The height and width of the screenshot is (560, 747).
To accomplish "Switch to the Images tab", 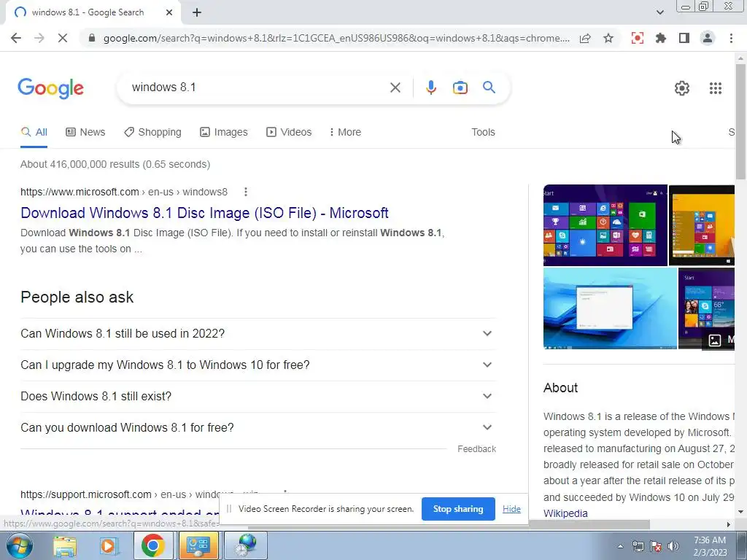I will coord(223,133).
